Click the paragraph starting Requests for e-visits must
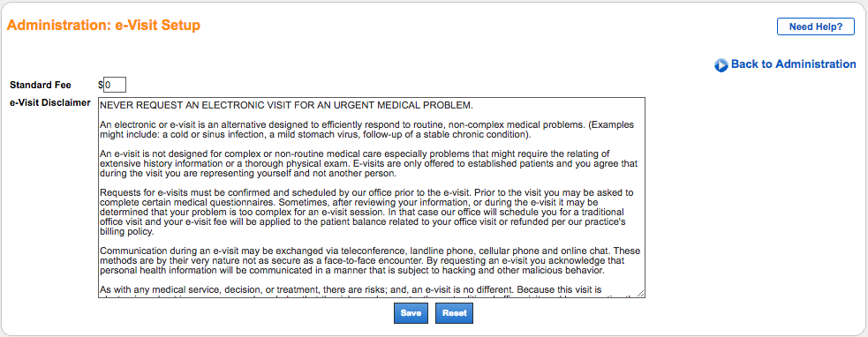The width and height of the screenshot is (868, 337). [366, 213]
